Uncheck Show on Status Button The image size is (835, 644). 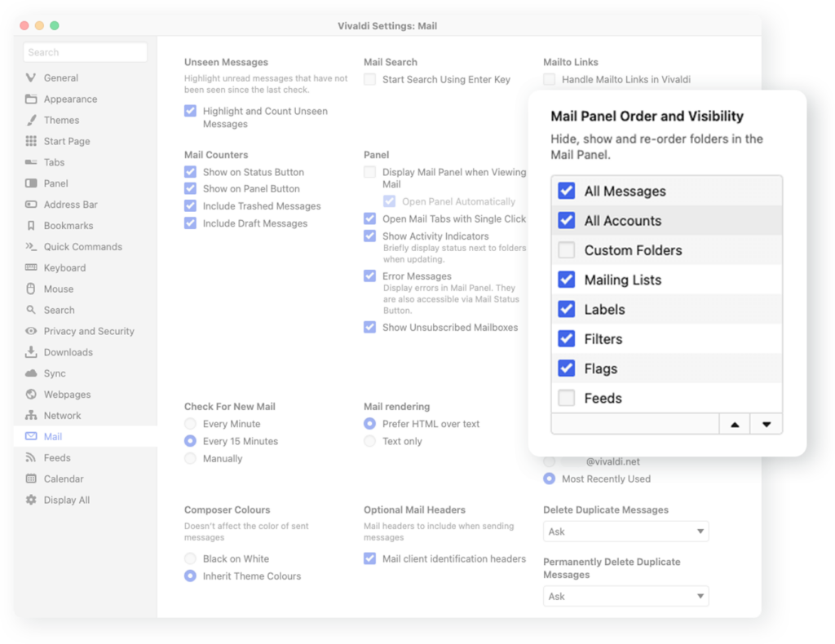pos(190,172)
